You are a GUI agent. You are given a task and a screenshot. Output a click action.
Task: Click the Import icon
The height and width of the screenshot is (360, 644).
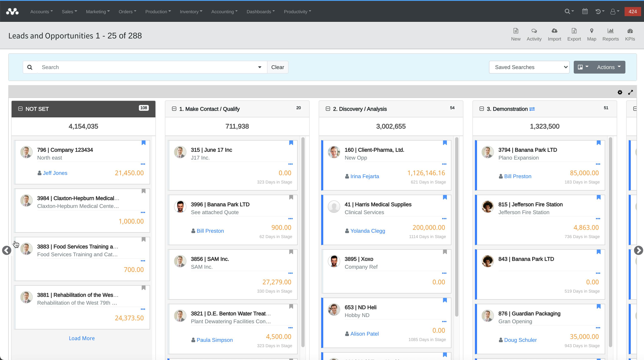click(x=555, y=34)
